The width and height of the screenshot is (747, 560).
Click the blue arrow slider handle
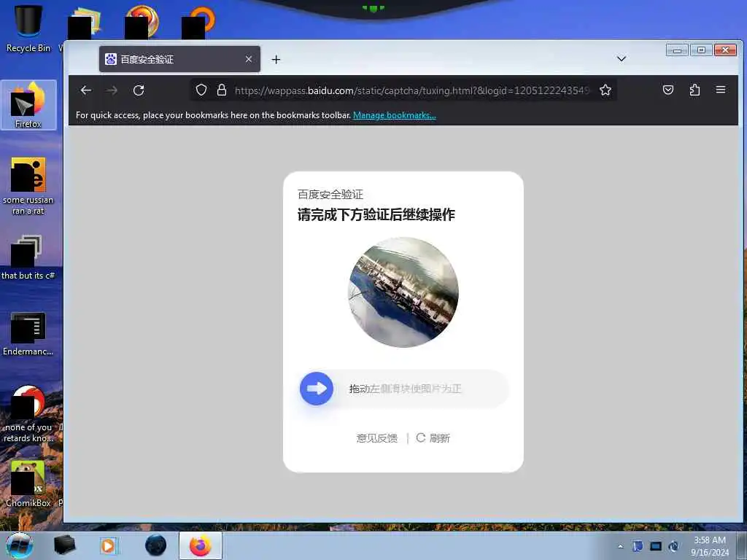[x=317, y=389]
